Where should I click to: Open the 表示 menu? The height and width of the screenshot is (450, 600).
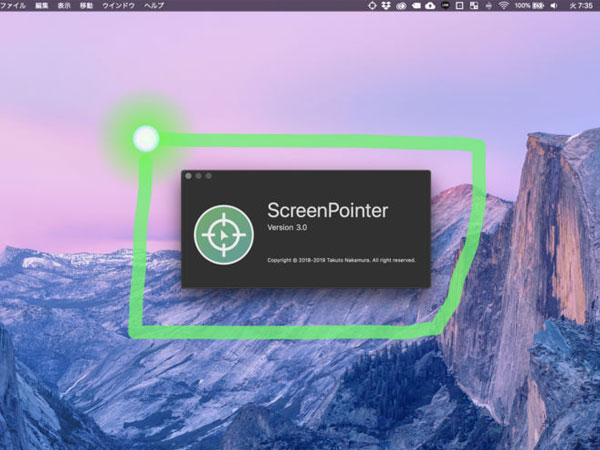64,5
